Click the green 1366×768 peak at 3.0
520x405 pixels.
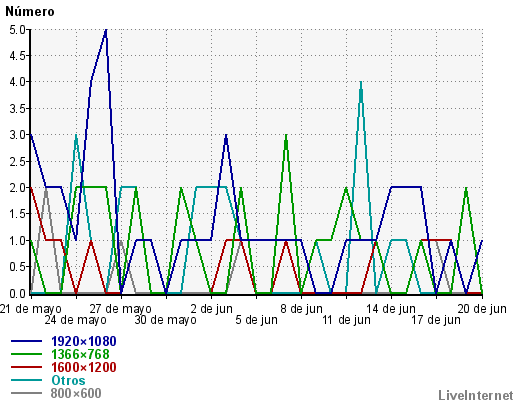click(x=286, y=135)
